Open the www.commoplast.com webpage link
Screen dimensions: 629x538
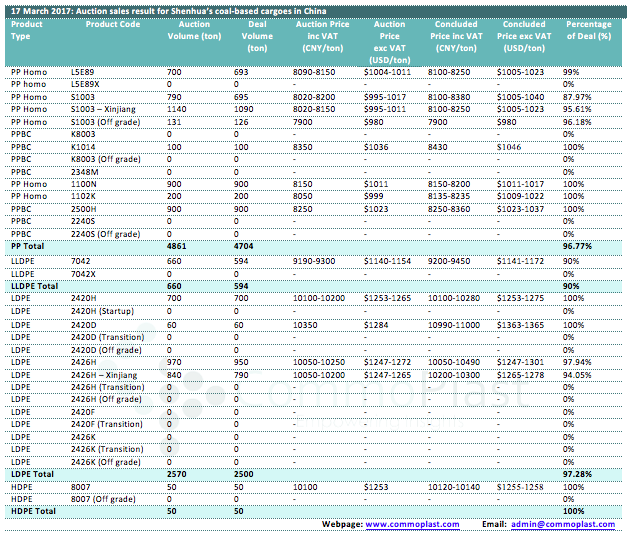point(412,524)
